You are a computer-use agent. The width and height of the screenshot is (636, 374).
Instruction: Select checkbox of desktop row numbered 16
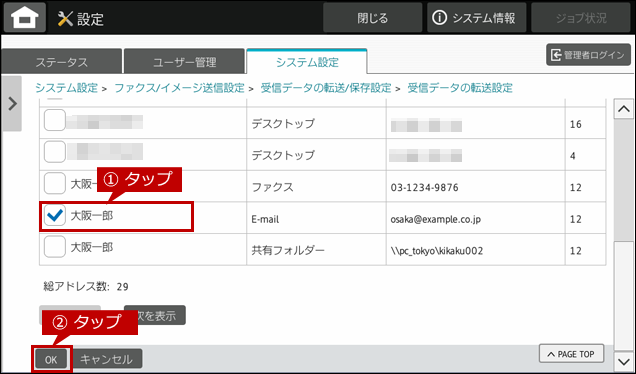55,120
